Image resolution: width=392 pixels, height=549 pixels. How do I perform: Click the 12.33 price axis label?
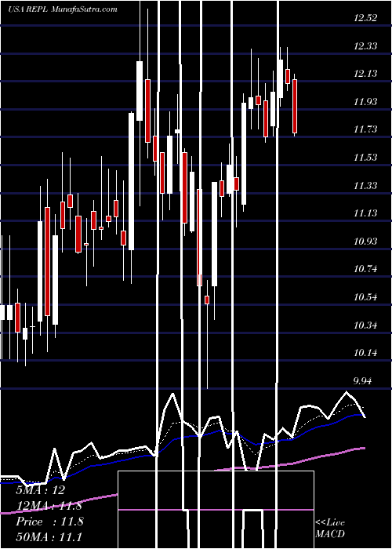(365, 46)
